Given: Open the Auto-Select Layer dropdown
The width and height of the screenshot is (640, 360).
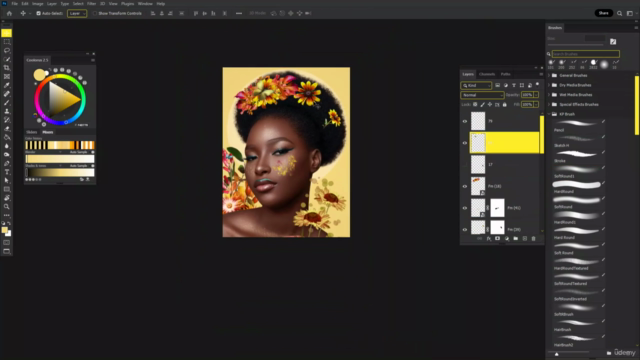Looking at the screenshot, I should click(x=77, y=13).
